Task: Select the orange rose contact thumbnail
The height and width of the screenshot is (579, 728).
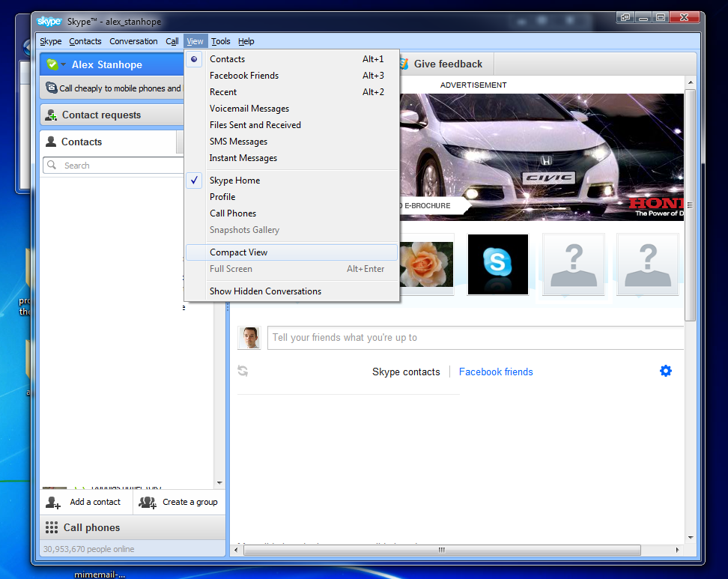Action: pos(426,264)
